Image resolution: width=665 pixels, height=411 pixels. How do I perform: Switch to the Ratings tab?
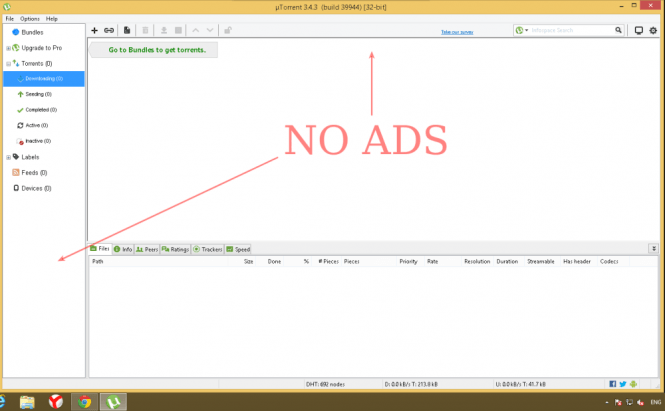[176, 249]
